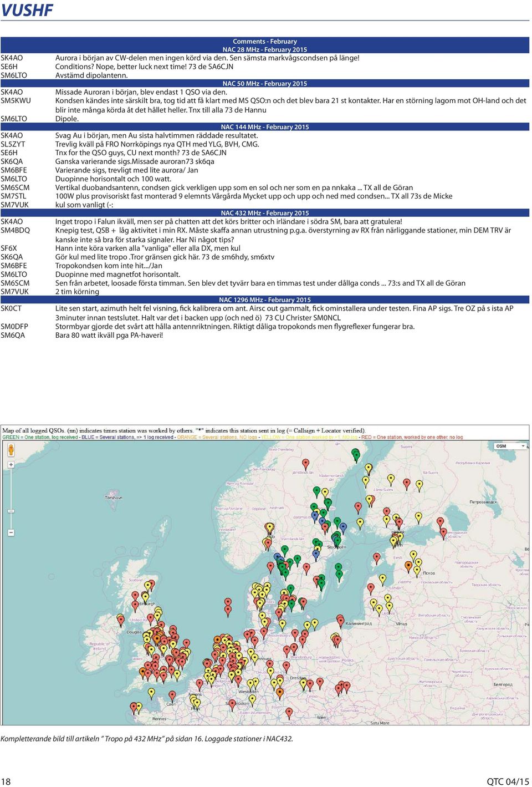Click callsign SM4BDQ in the 432 MHz section
Viewport: 532px width, 787px height.
tap(15, 230)
